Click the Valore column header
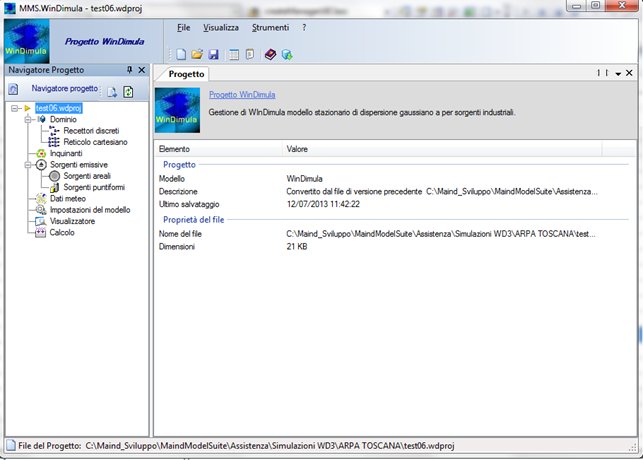 442,149
